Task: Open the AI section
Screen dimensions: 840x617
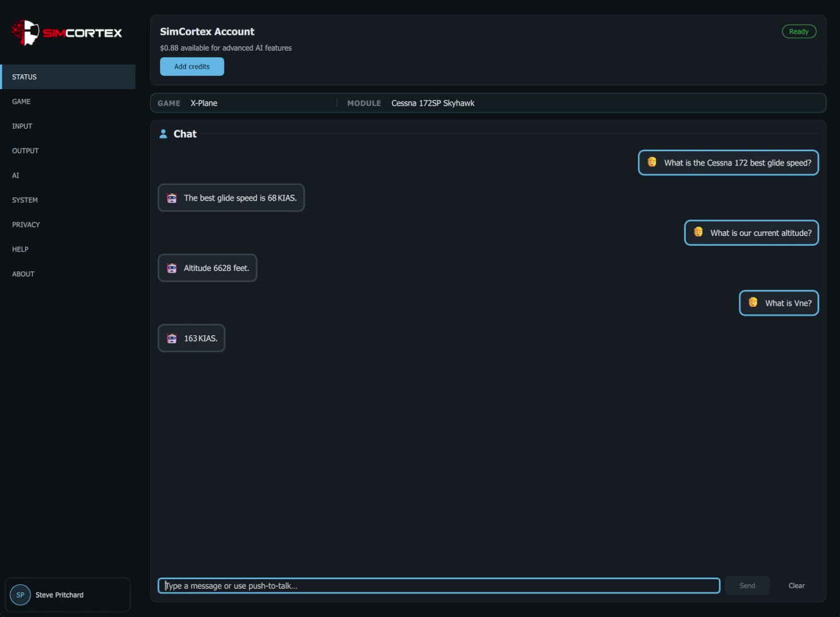Action: (x=68, y=175)
